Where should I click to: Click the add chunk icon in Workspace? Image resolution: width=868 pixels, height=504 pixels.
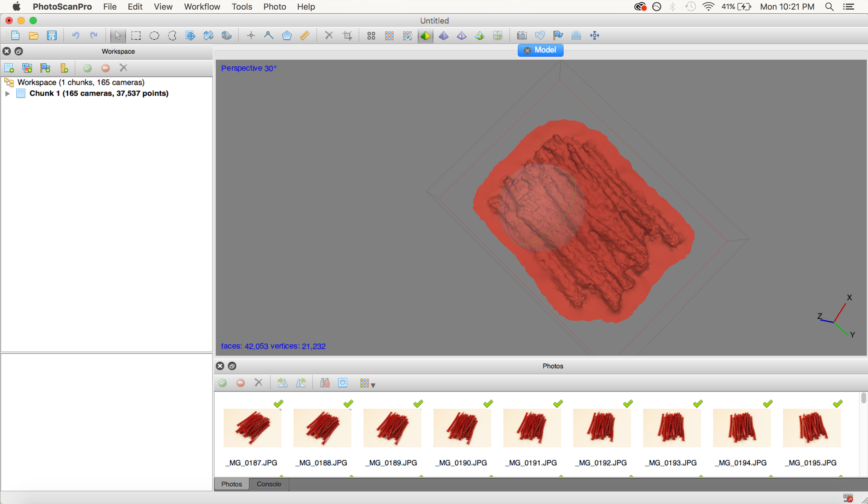click(x=9, y=68)
